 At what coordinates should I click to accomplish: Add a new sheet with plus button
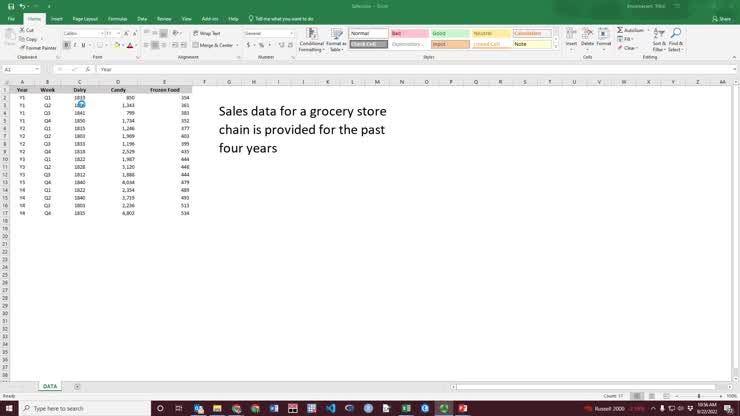click(77, 386)
